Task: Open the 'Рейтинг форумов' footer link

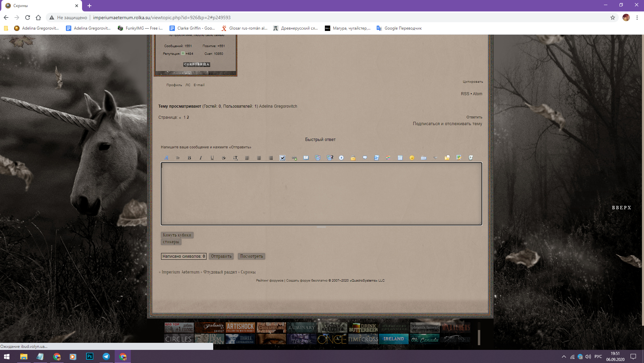Action: 270,281
